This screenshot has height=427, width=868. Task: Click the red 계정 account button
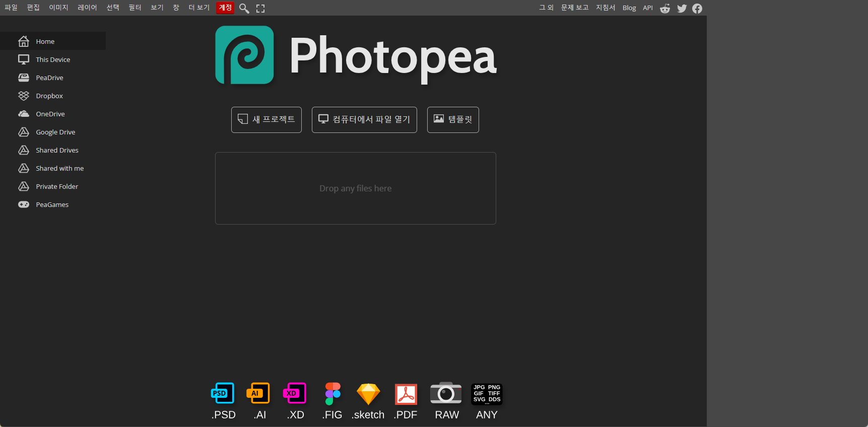tap(225, 8)
